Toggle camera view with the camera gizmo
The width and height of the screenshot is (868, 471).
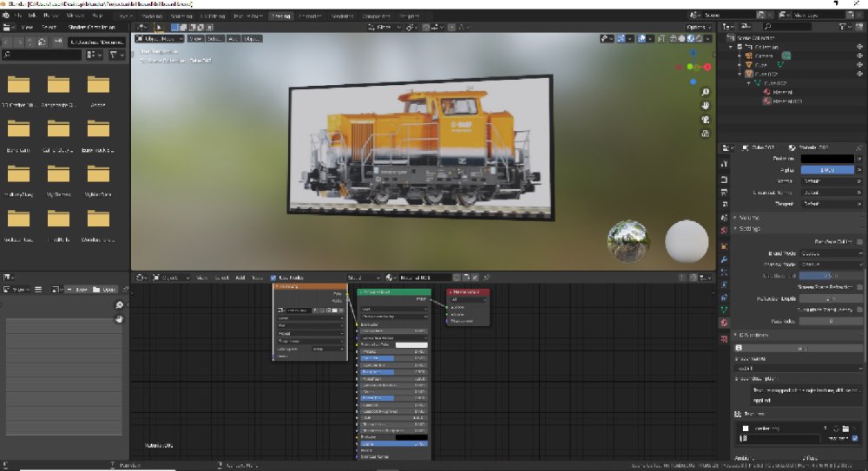click(706, 120)
